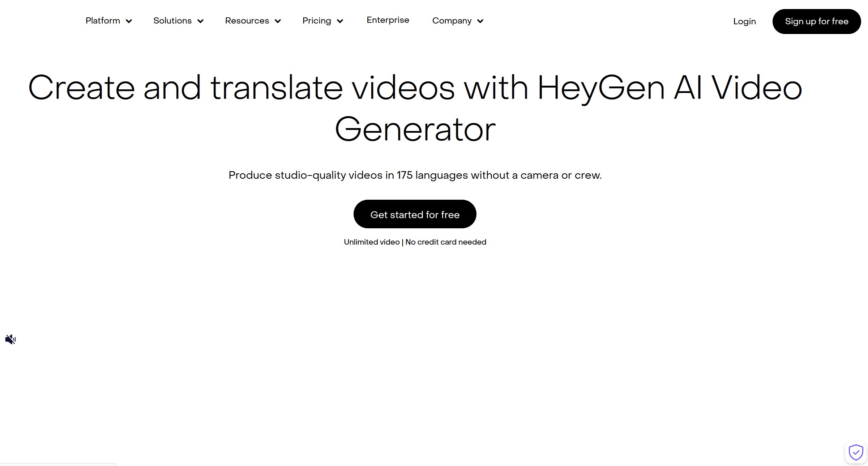
Task: Click Sign up for free button
Action: coord(816,21)
